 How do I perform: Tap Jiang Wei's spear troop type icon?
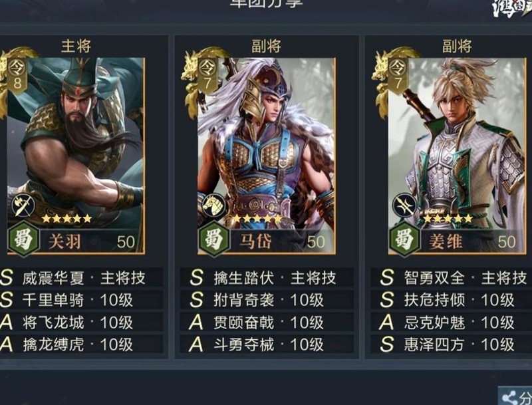click(404, 205)
